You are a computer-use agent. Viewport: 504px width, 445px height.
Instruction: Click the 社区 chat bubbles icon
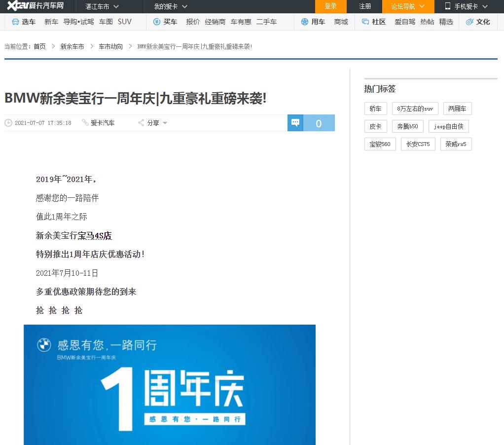[365, 22]
